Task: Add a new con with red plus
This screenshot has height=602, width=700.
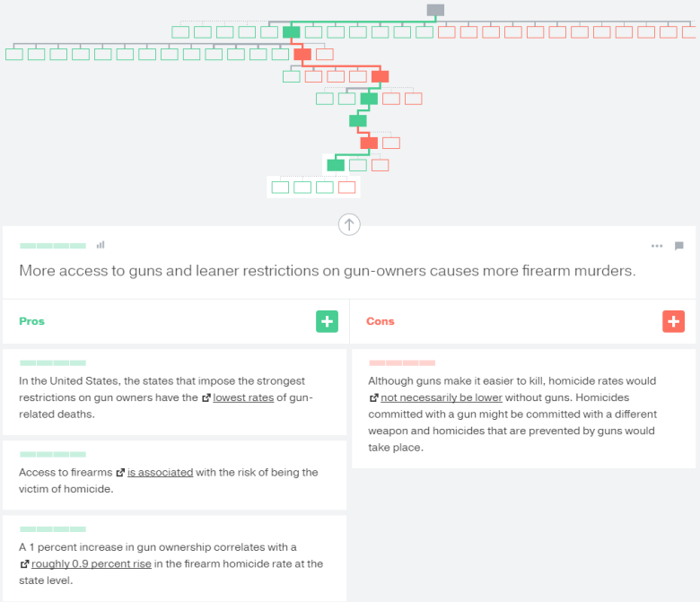Action: coord(673,321)
